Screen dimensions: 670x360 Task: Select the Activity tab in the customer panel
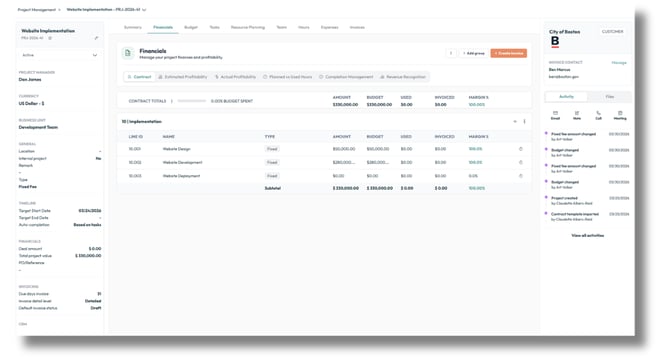567,97
